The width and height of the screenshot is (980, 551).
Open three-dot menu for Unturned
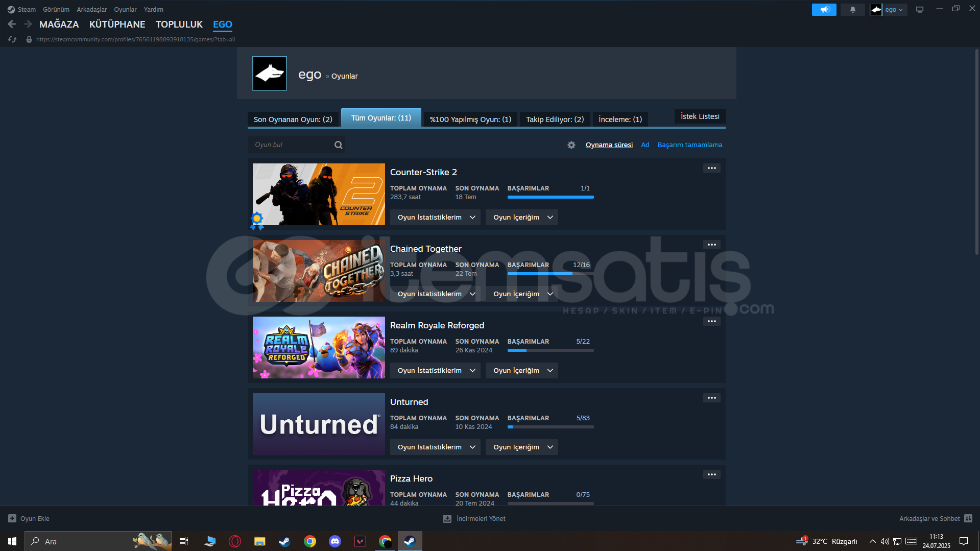pyautogui.click(x=711, y=398)
